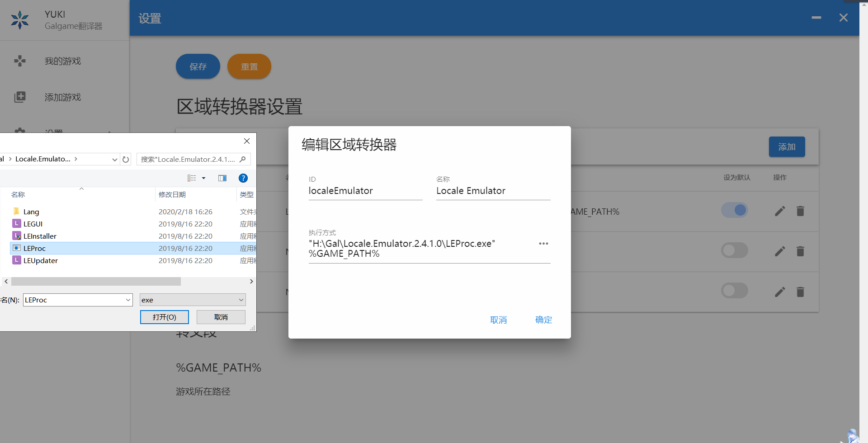This screenshot has height=443, width=868.
Task: Click the 名称 field Locale Emulator
Action: click(x=493, y=191)
